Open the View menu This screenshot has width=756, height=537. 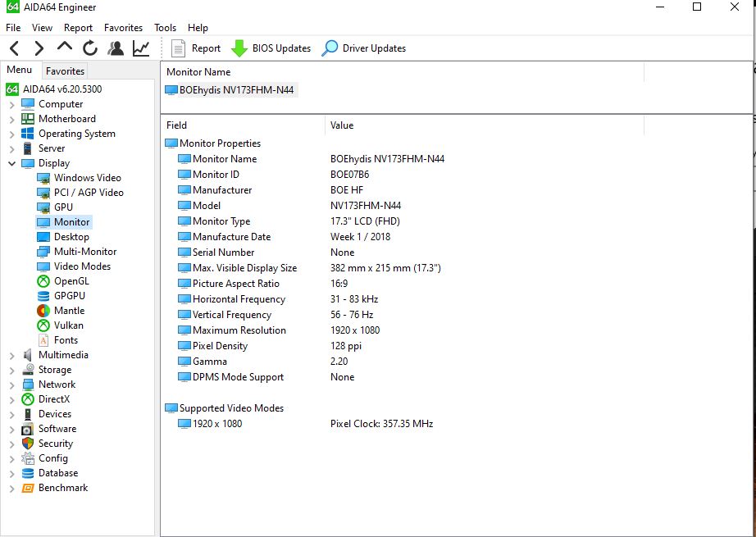coord(42,28)
